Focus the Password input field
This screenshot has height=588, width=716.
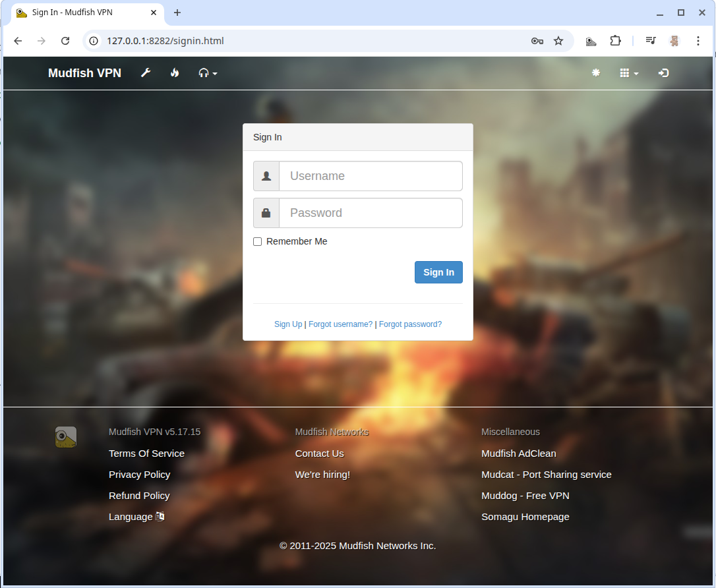tap(371, 213)
